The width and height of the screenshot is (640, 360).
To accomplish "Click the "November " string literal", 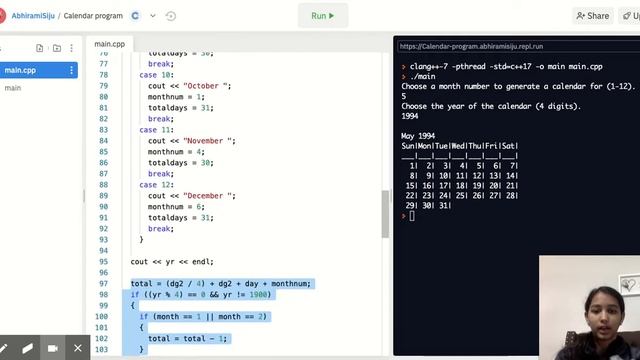I will [x=207, y=140].
